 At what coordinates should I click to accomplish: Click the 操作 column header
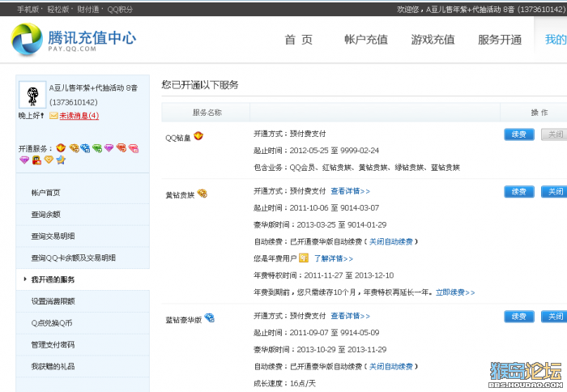coord(539,113)
